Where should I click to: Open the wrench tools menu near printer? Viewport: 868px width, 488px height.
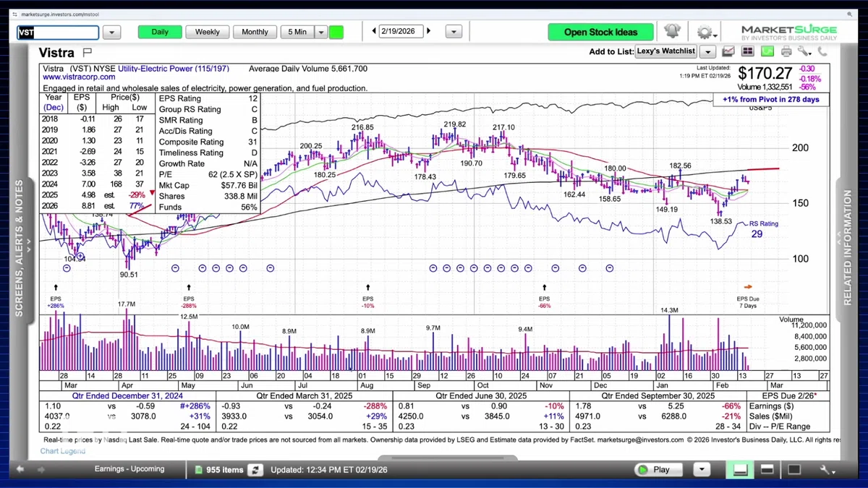click(804, 52)
